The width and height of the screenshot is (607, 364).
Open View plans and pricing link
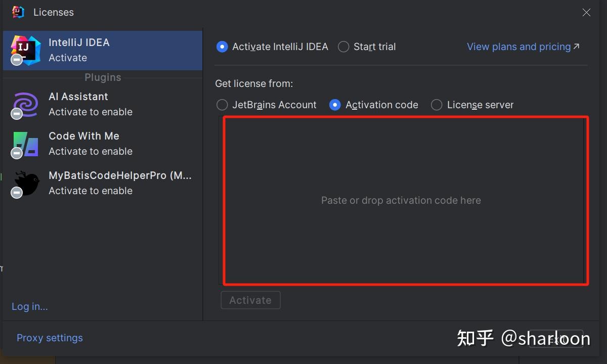coord(518,47)
